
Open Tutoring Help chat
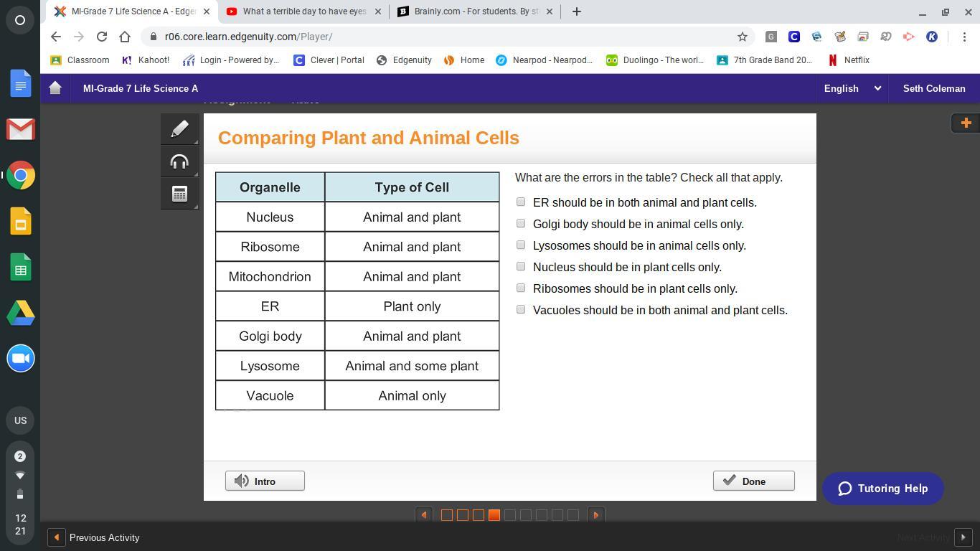(882, 489)
